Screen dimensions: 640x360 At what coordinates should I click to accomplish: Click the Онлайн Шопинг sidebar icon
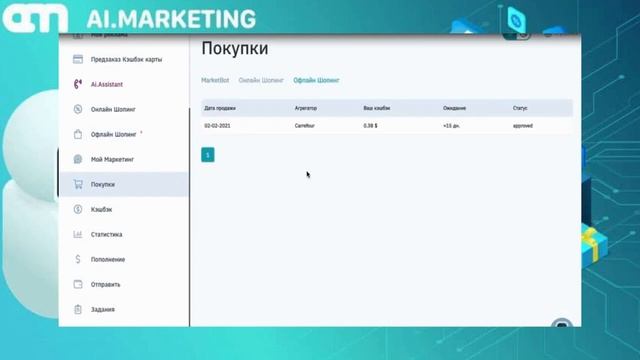(78, 109)
